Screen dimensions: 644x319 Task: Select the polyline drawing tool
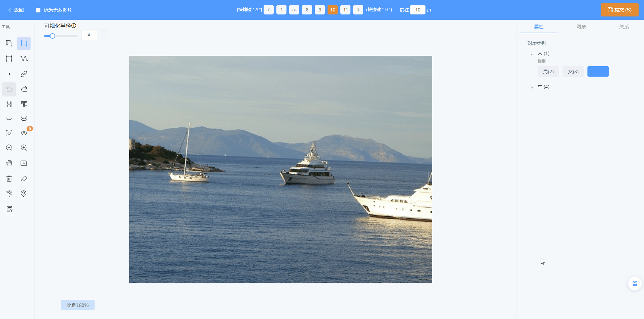click(24, 58)
